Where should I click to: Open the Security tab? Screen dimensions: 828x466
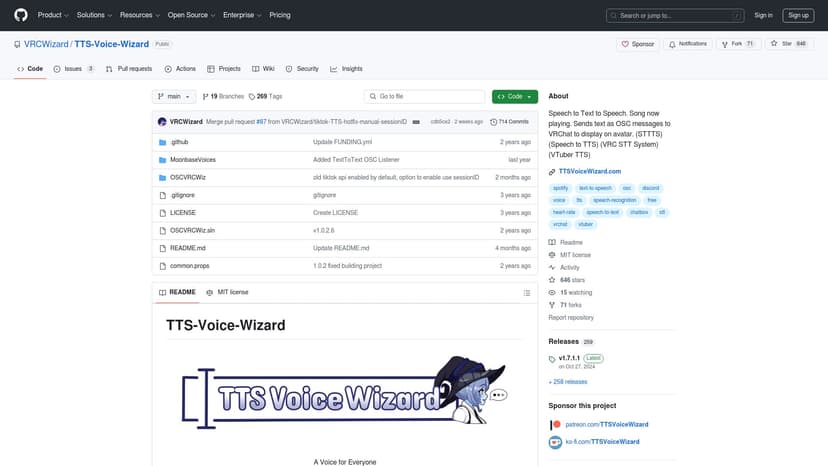click(302, 69)
